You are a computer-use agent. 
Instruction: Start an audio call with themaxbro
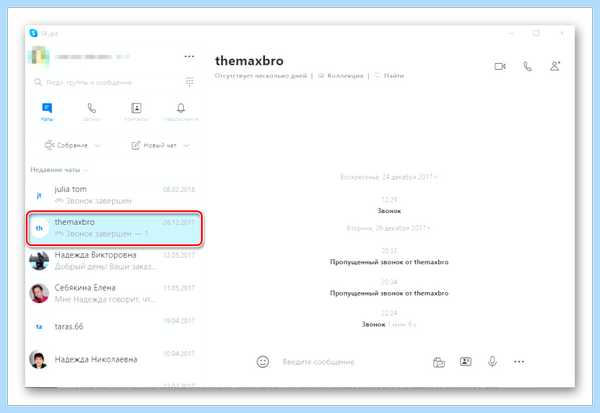click(x=527, y=66)
